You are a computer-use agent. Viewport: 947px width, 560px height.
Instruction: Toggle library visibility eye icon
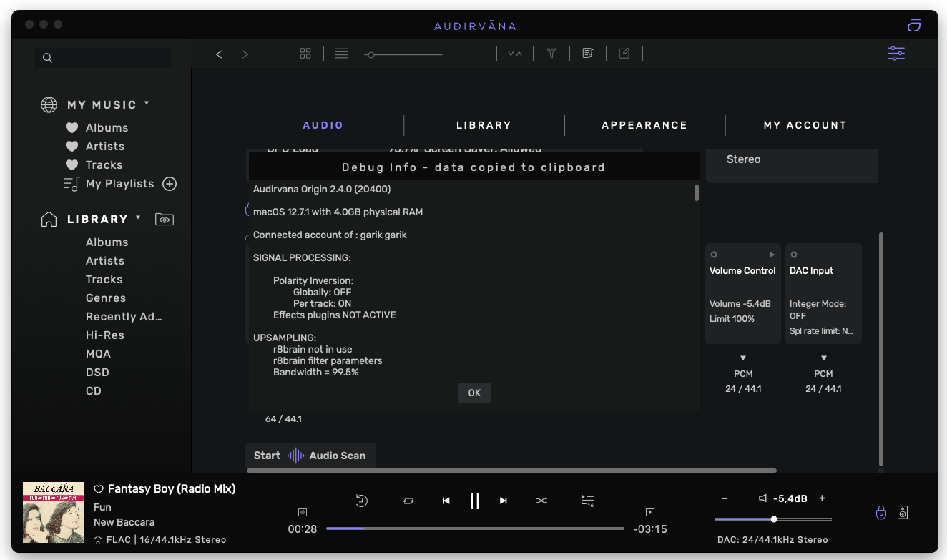pos(165,220)
